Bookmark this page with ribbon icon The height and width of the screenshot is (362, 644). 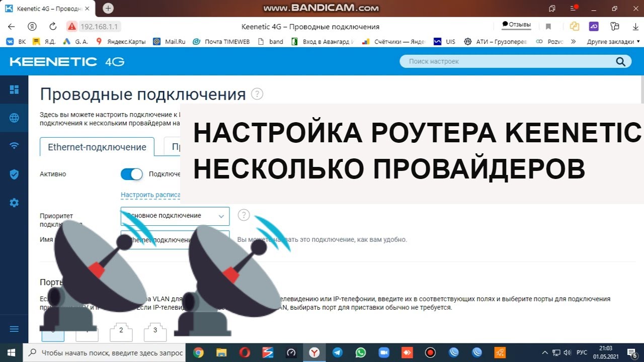tap(548, 27)
